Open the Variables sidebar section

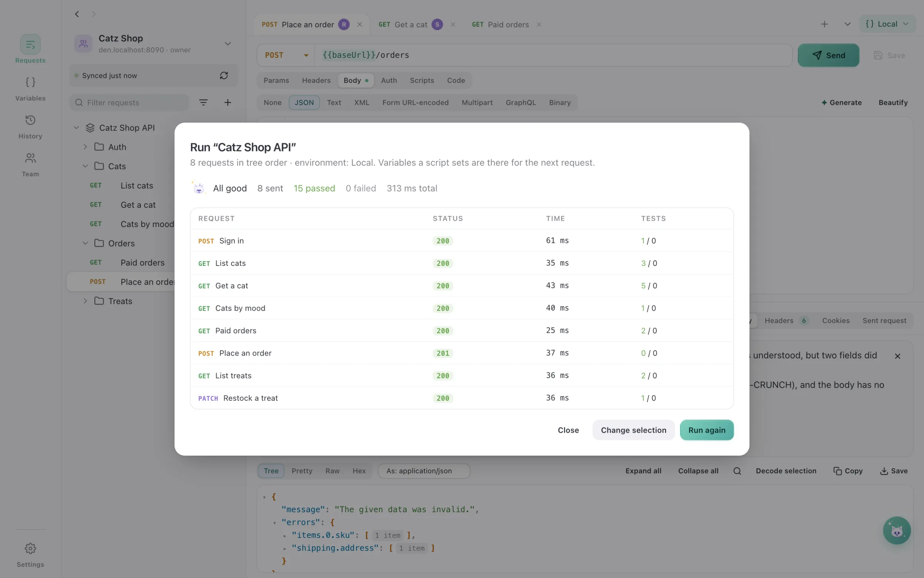tap(30, 89)
